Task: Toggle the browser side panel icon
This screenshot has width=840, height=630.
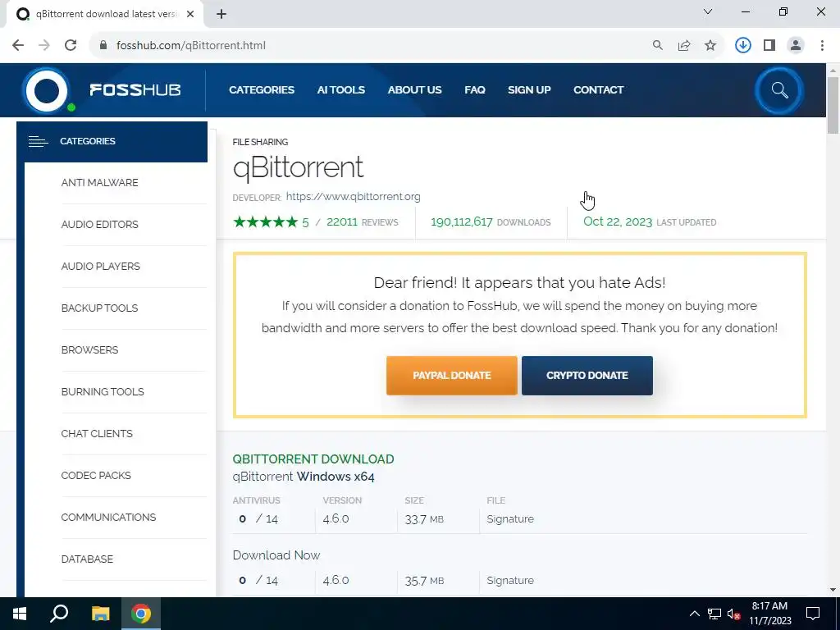Action: [769, 46]
